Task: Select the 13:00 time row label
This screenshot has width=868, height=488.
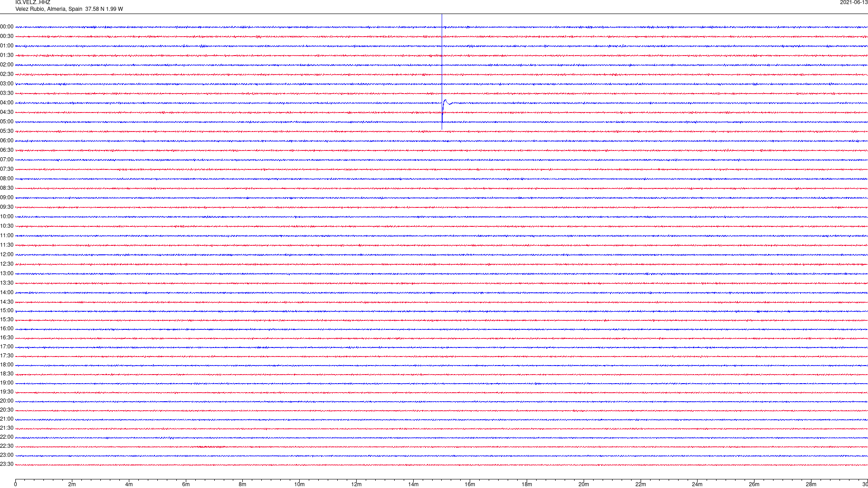Action: click(7, 273)
